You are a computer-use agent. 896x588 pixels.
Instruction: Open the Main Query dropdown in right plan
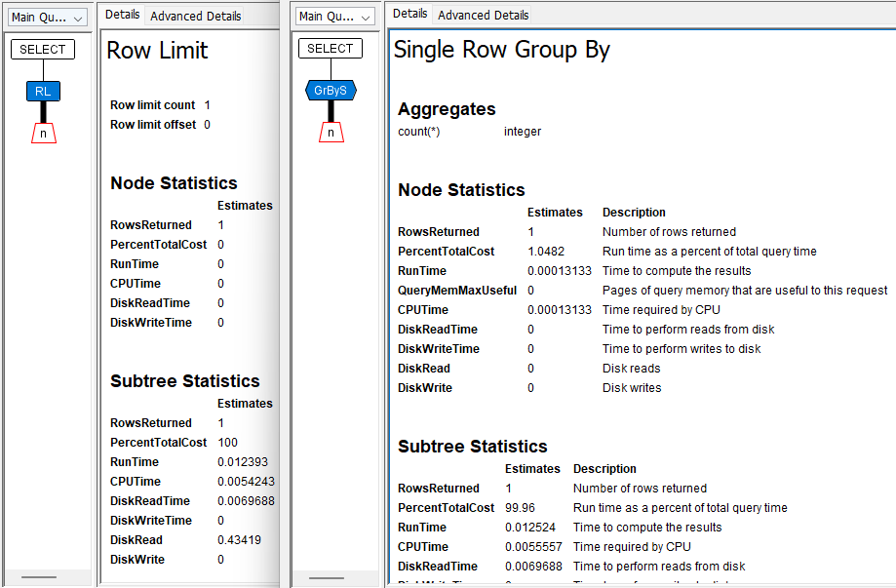334,17
